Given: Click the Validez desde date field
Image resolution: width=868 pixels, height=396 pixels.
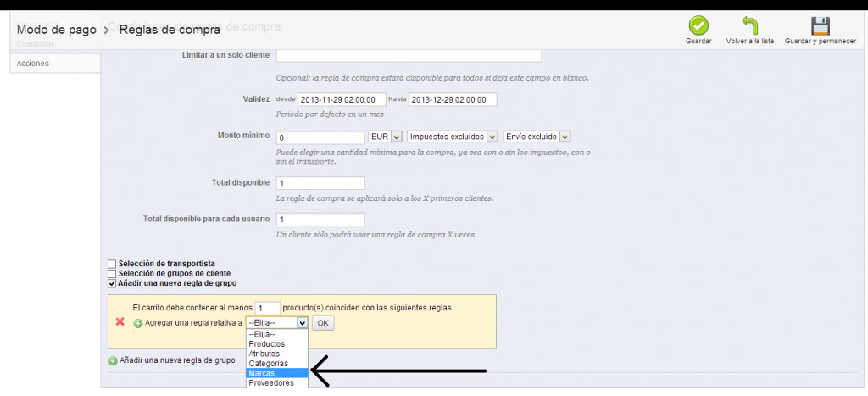Looking at the screenshot, I should tap(342, 99).
